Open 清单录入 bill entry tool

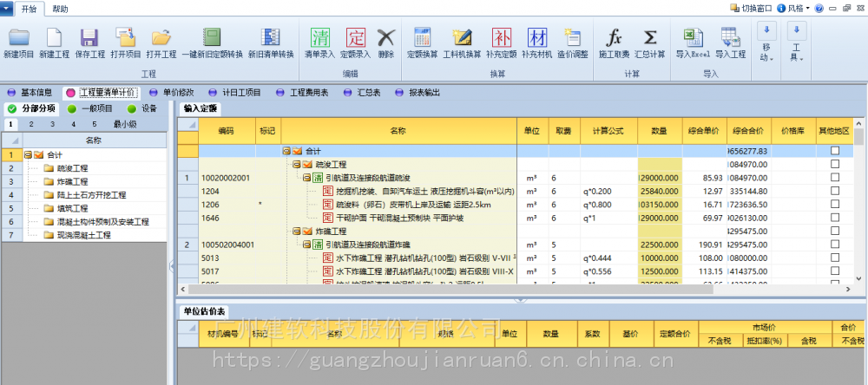click(319, 38)
